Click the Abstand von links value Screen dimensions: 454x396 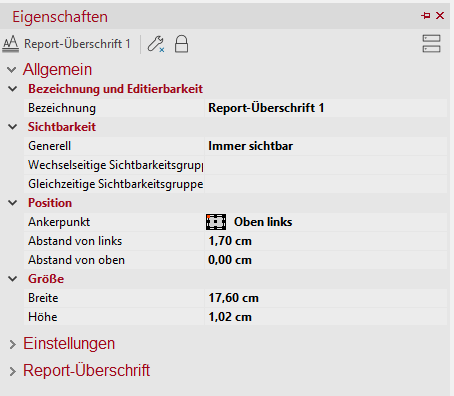pos(326,241)
